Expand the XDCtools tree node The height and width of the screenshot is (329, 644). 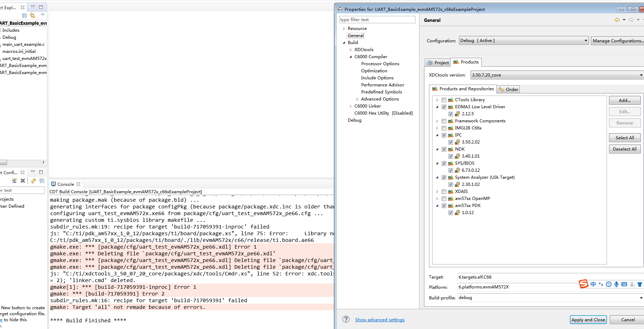tap(351, 50)
